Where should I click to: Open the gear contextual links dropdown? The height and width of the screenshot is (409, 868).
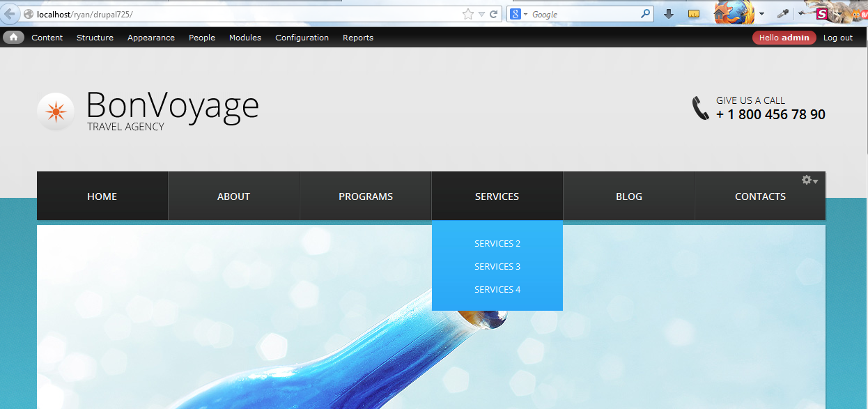[809, 180]
